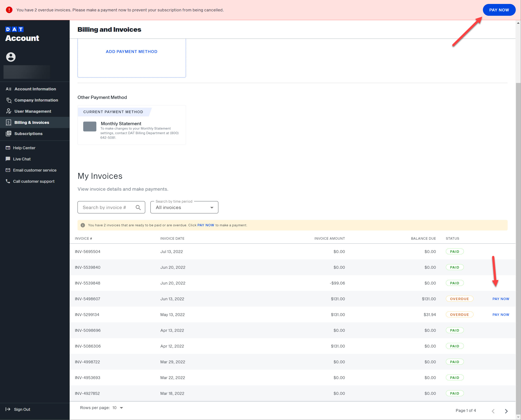The image size is (521, 420).
Task: Click the Sign Out arrow icon
Action: click(x=8, y=409)
